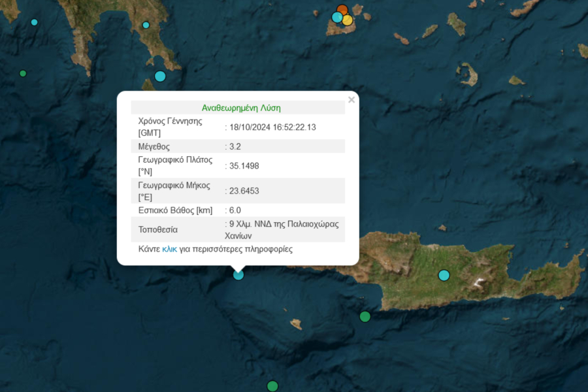Click the cyan marker beside the orange marker
The width and height of the screenshot is (588, 392).
pyautogui.click(x=336, y=17)
